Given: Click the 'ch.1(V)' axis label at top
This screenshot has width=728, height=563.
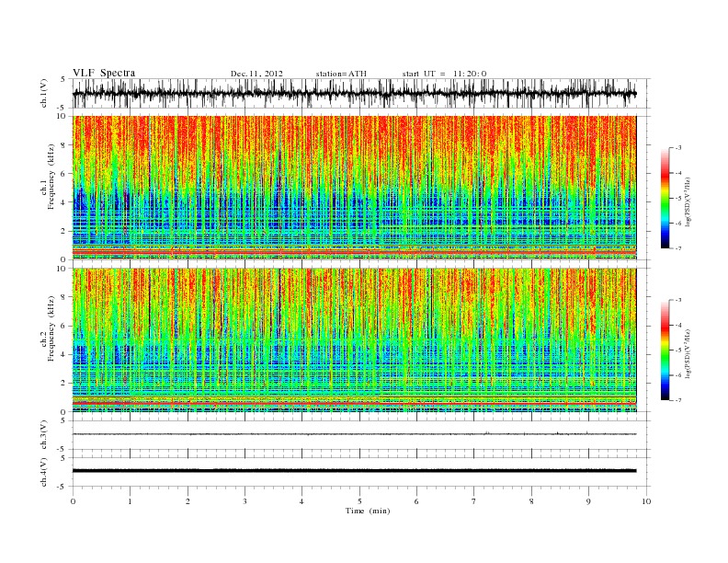Looking at the screenshot, I should coord(44,93).
